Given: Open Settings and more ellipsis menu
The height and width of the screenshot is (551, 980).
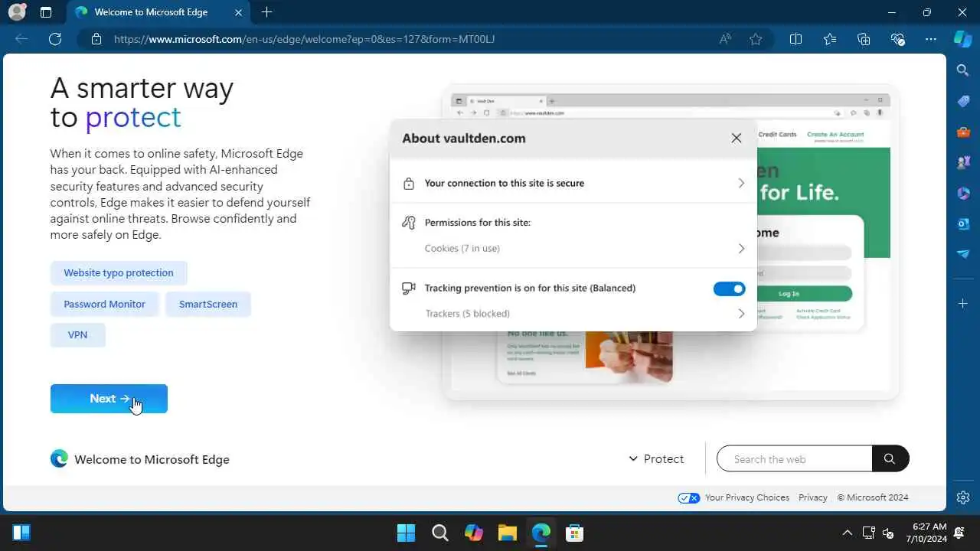Looking at the screenshot, I should tap(931, 39).
